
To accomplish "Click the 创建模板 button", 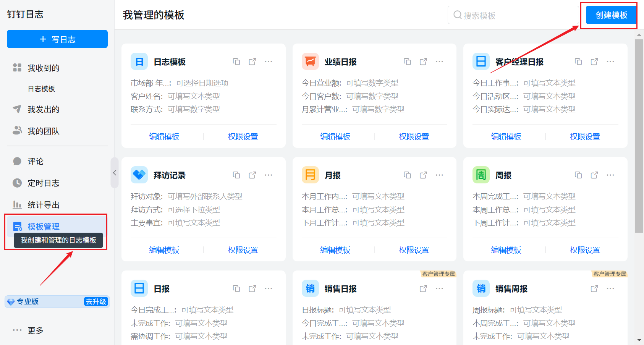I will pyautogui.click(x=611, y=15).
